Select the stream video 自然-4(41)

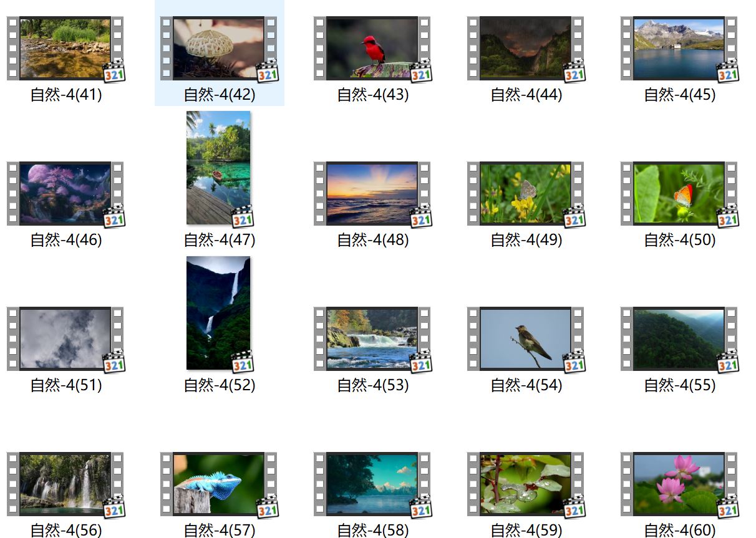pos(65,49)
